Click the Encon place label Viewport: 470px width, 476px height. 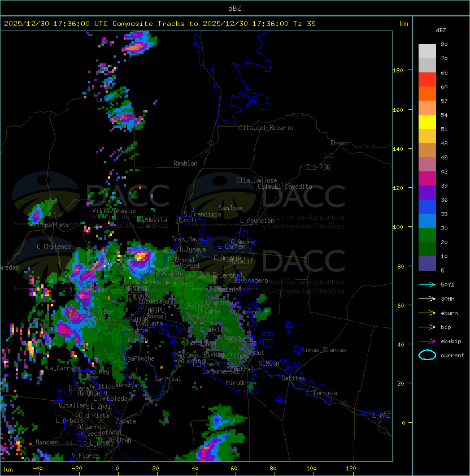[339, 143]
